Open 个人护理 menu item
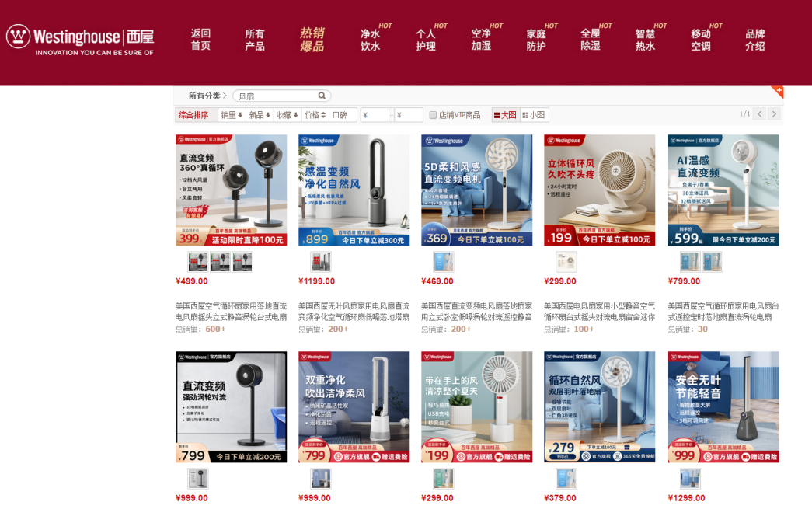Image resolution: width=812 pixels, height=509 pixels. pos(426,40)
